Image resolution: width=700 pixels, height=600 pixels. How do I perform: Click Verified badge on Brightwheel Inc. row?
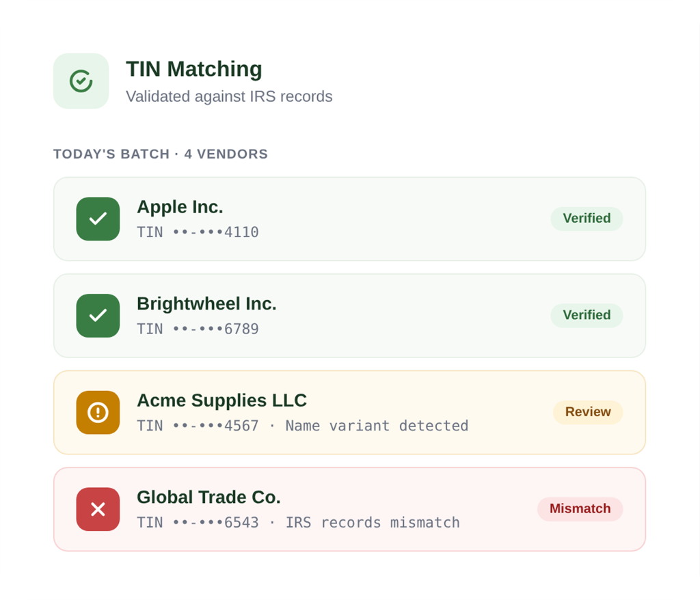[x=587, y=316]
